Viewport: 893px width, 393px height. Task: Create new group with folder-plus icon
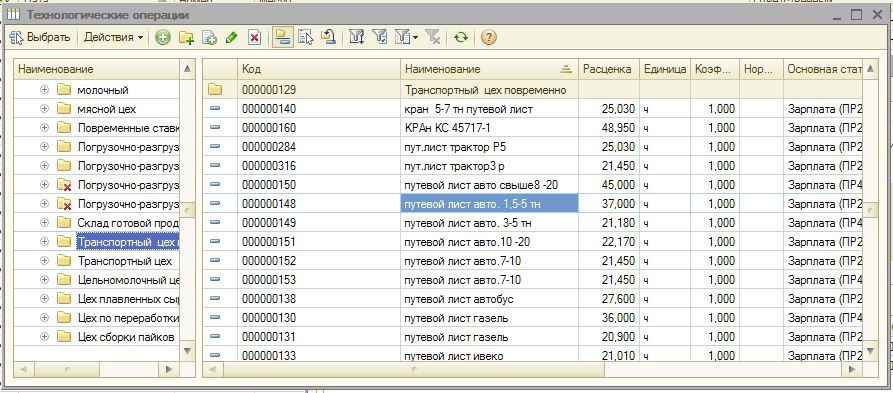click(x=186, y=38)
